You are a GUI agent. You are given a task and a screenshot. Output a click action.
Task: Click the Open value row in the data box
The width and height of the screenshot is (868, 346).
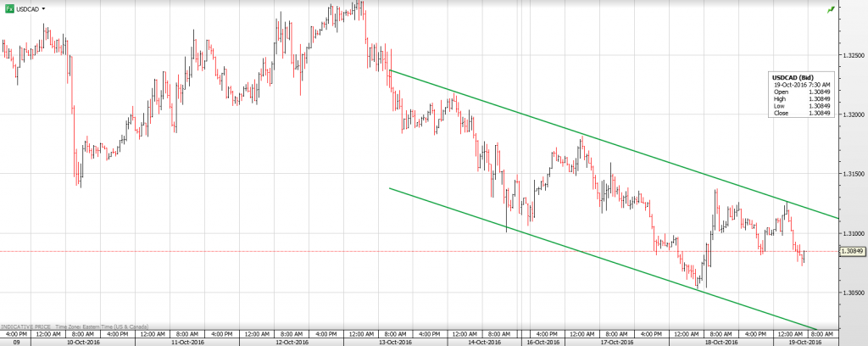pyautogui.click(x=795, y=92)
